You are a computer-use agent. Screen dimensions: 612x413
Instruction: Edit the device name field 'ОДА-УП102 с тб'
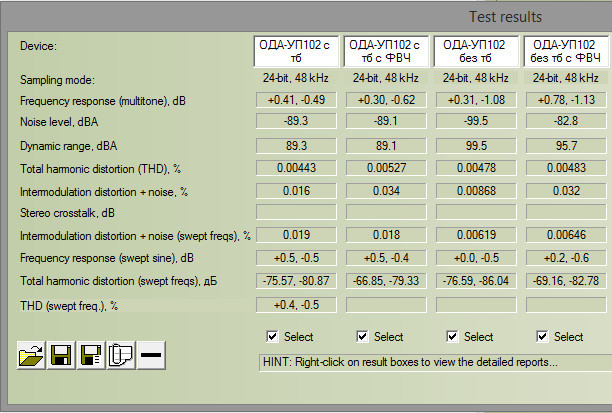pyautogui.click(x=296, y=51)
